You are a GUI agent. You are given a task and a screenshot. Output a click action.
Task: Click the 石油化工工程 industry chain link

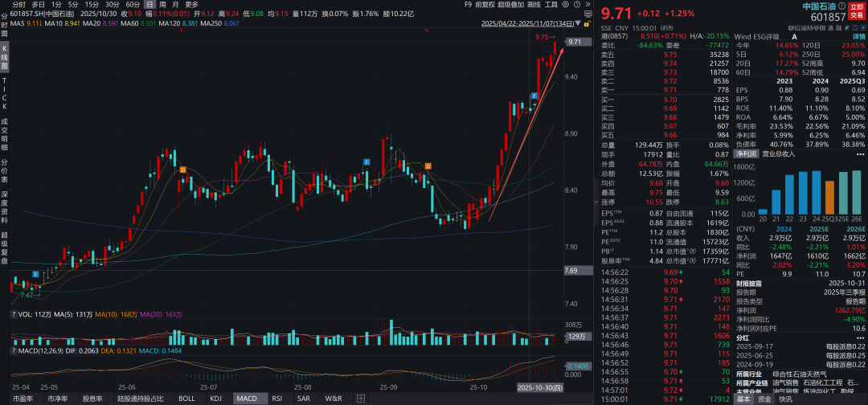coord(823,382)
